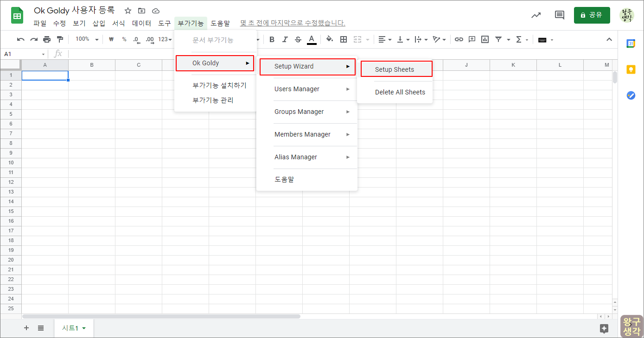Select Setup Wizard submenu item

coord(307,66)
